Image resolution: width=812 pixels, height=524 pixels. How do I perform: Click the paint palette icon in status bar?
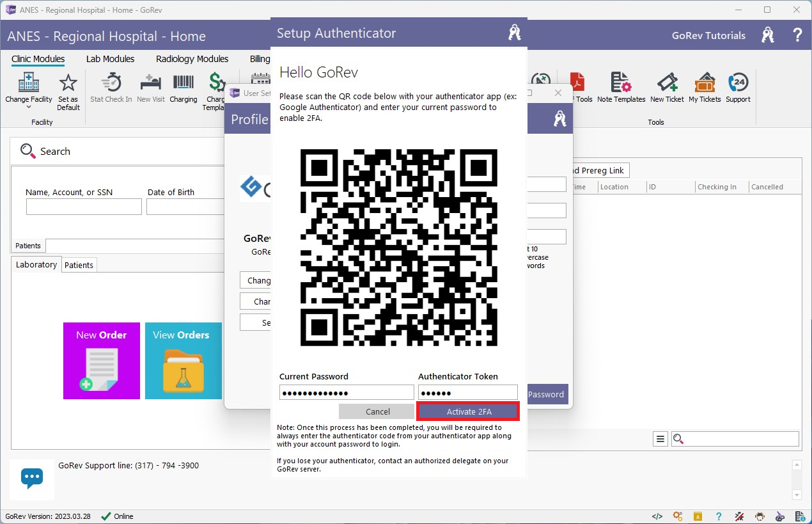pyautogui.click(x=780, y=516)
